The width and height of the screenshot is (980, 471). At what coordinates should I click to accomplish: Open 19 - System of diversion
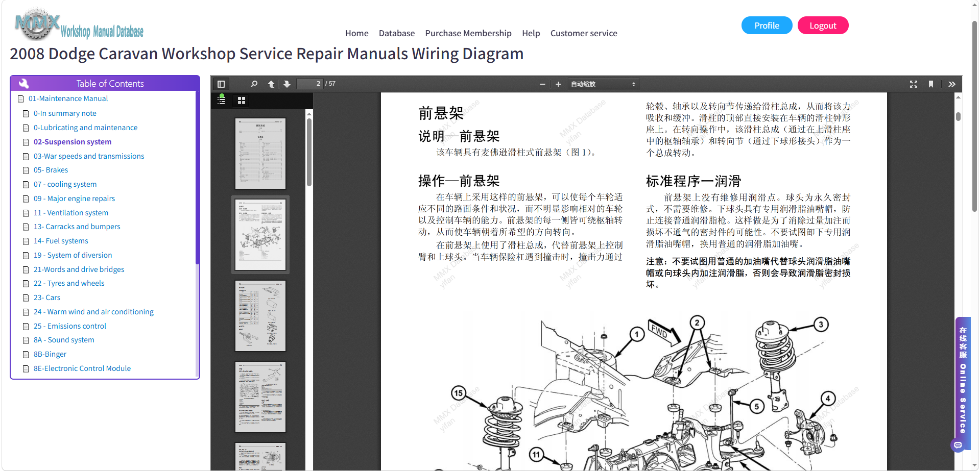pyautogui.click(x=73, y=255)
